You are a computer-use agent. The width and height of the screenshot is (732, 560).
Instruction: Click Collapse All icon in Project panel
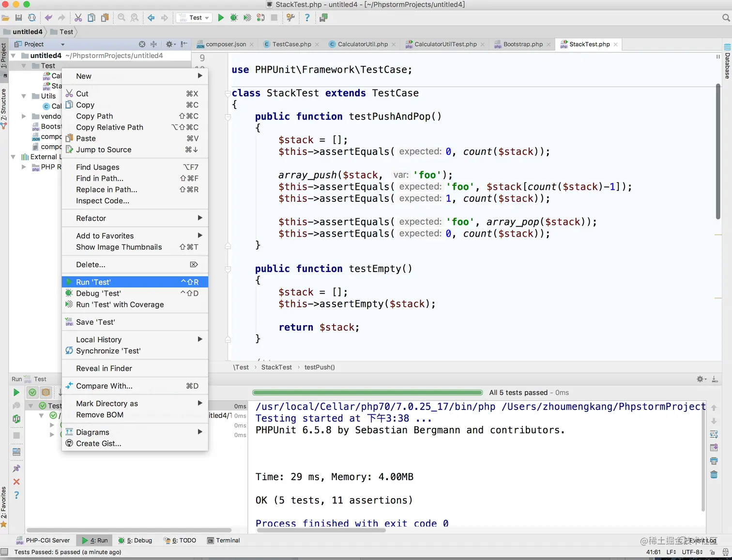[x=153, y=44]
